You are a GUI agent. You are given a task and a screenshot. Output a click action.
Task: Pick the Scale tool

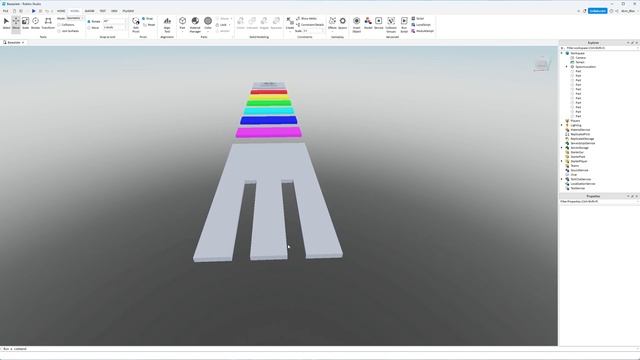(25, 23)
